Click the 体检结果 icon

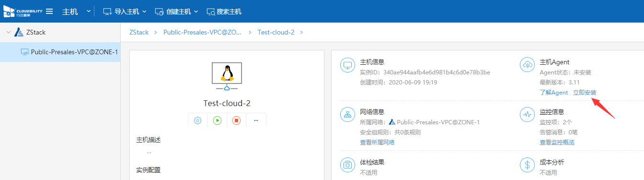[x=347, y=165]
